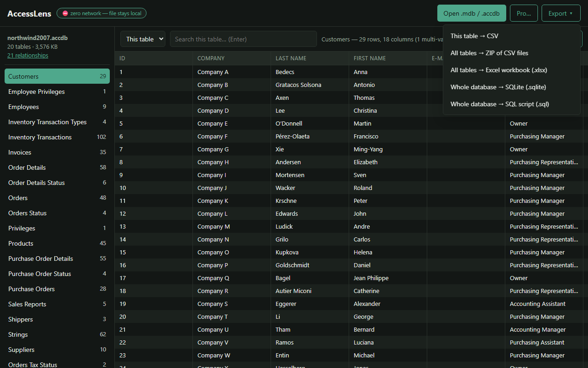Show the Inventory Transaction Types table
The height and width of the screenshot is (368, 588).
coord(57,122)
